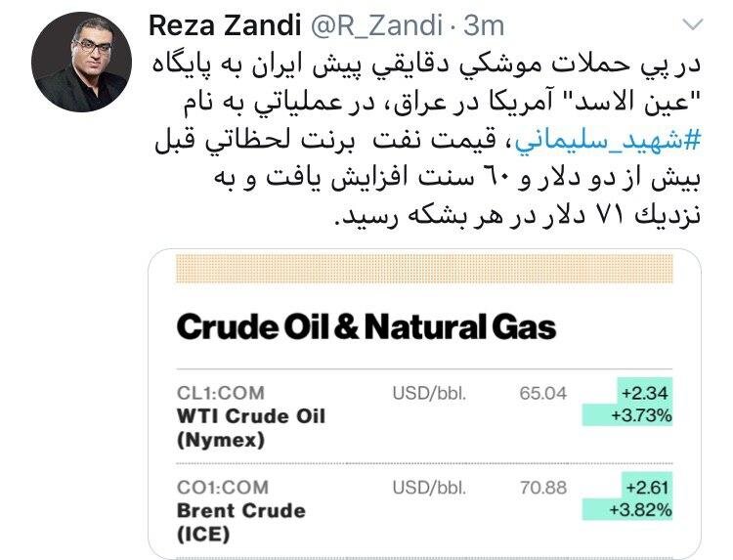This screenshot has width=733, height=560.
Task: Click the +3.73% percentage change badge
Action: (627, 415)
